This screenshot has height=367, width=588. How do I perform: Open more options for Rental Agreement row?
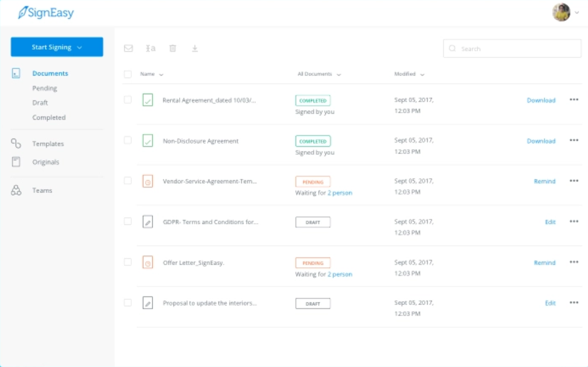click(573, 100)
